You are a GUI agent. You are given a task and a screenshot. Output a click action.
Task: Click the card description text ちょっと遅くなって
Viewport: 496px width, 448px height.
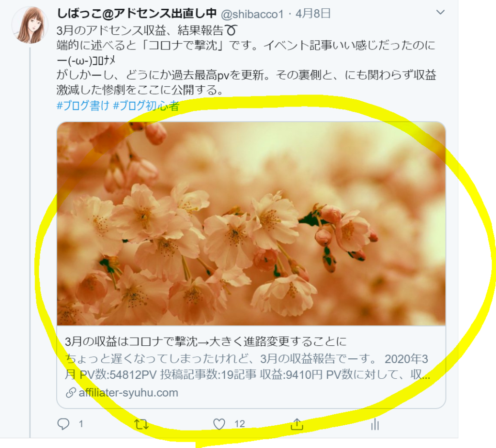(248, 367)
